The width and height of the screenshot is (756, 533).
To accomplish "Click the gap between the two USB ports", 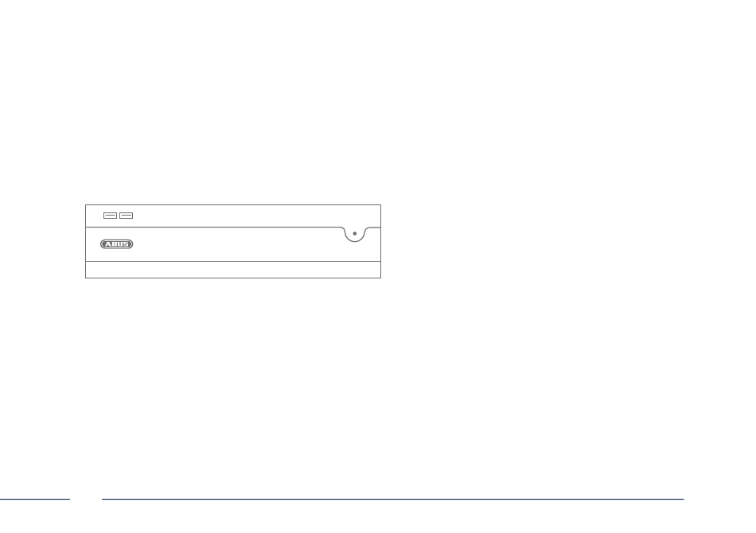I will tap(118, 216).
